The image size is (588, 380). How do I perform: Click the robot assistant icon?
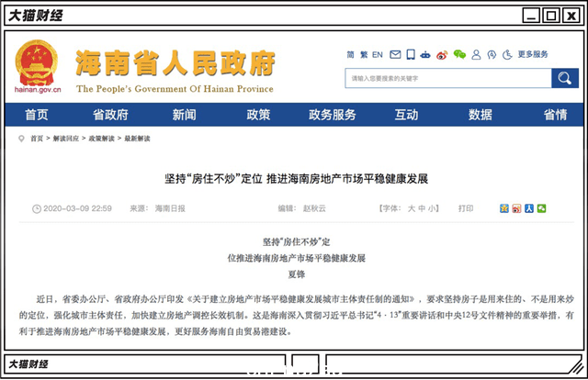pyautogui.click(x=425, y=55)
